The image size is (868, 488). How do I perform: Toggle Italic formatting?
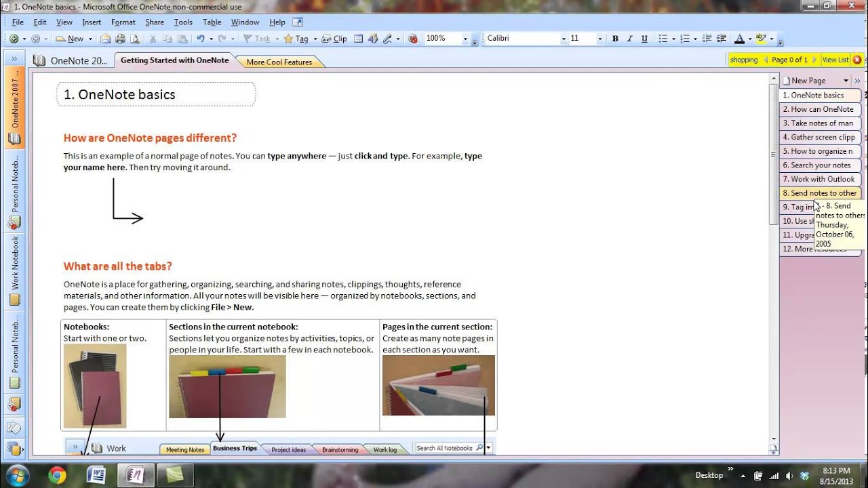point(630,39)
